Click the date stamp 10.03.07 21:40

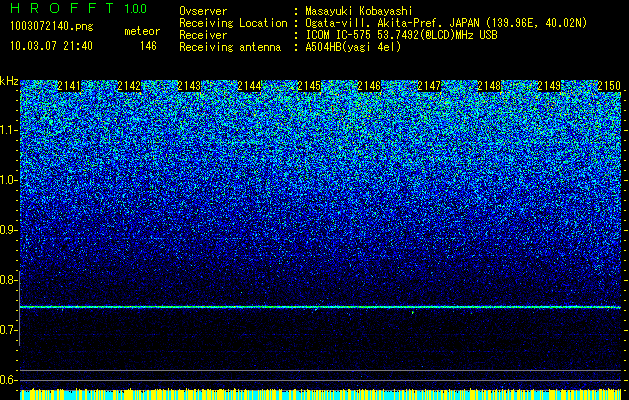(51, 46)
